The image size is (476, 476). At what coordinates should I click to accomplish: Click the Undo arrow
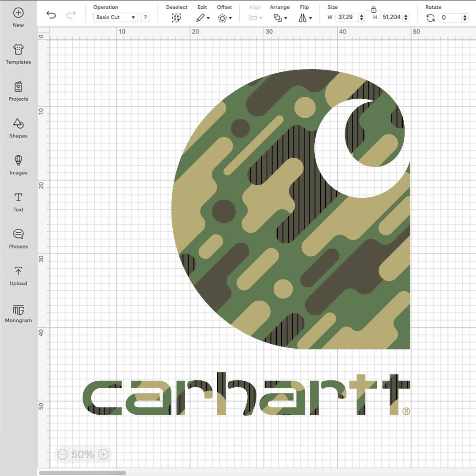[x=51, y=15]
